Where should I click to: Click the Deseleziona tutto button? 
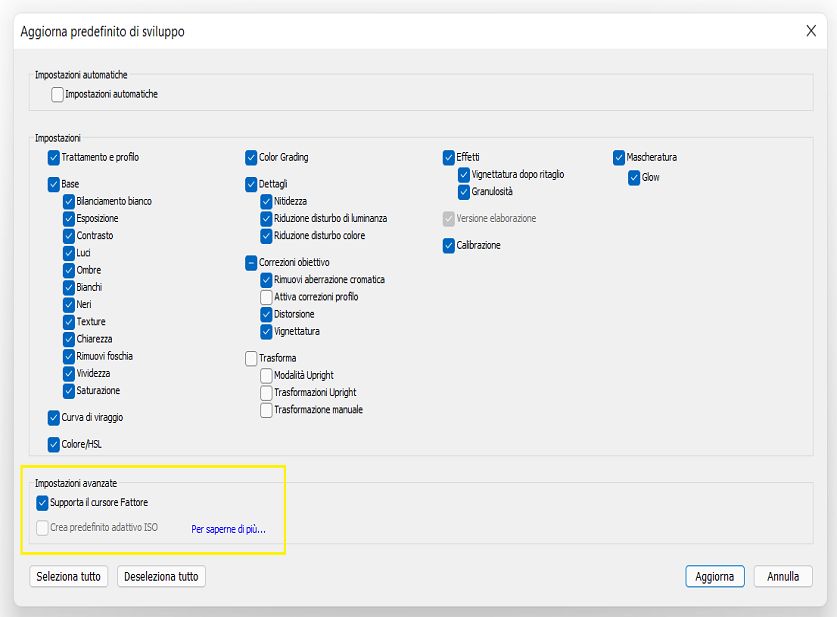pyautogui.click(x=161, y=577)
